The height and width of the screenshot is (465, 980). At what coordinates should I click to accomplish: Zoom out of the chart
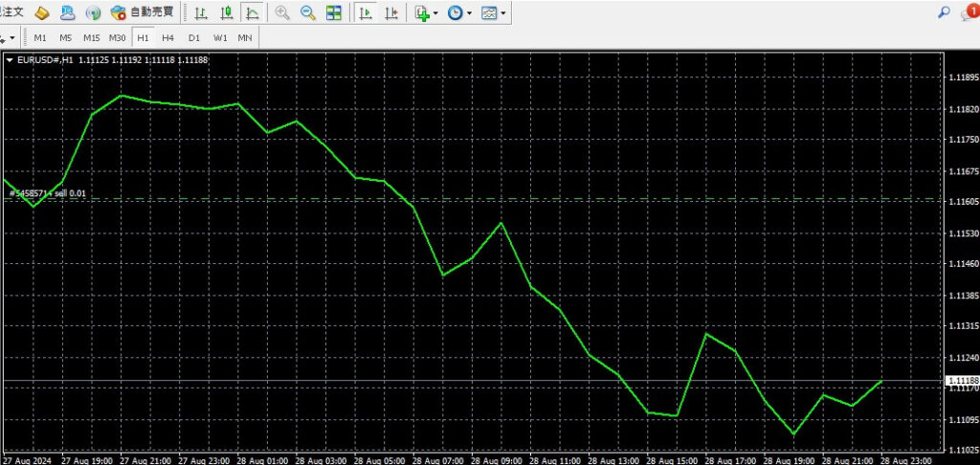pos(307,13)
